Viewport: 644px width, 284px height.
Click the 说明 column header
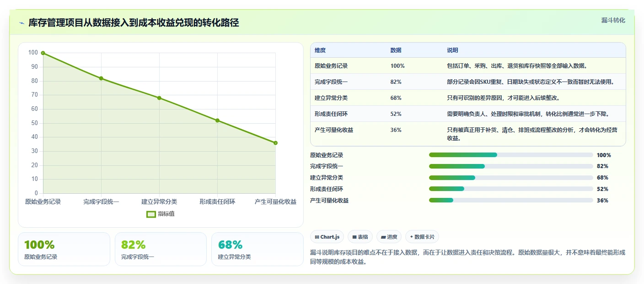(452, 50)
